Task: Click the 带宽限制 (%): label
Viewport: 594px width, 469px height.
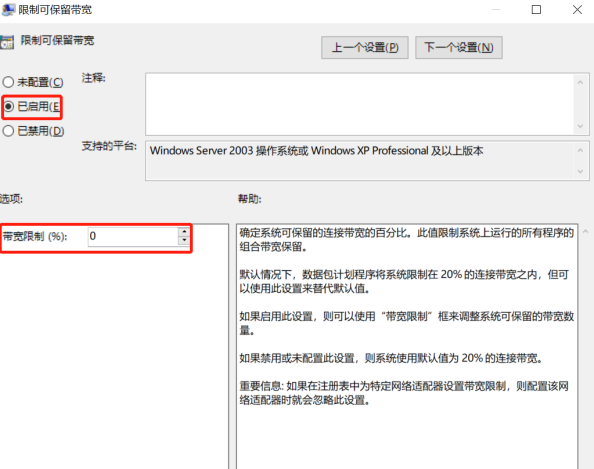Action: coord(35,236)
